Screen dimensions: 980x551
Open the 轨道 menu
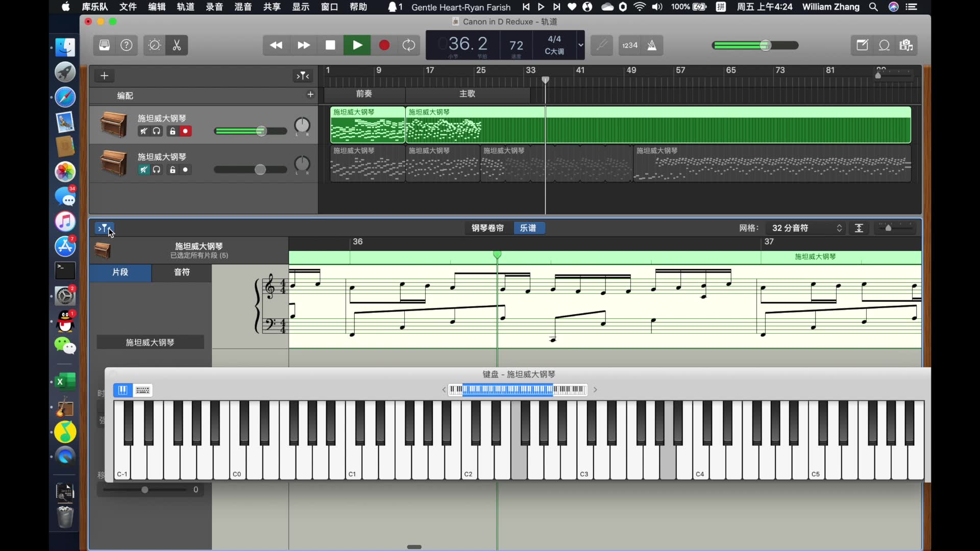point(185,7)
